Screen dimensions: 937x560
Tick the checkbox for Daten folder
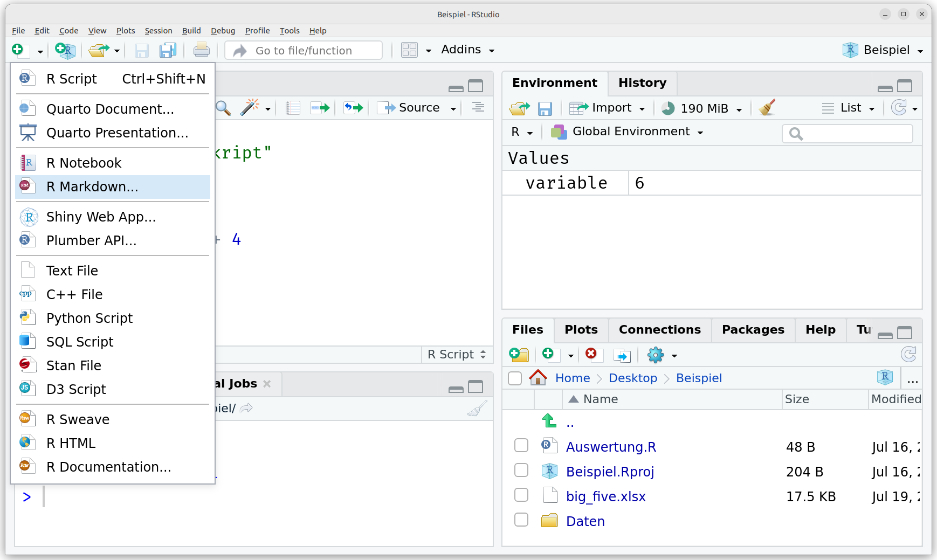(x=521, y=520)
